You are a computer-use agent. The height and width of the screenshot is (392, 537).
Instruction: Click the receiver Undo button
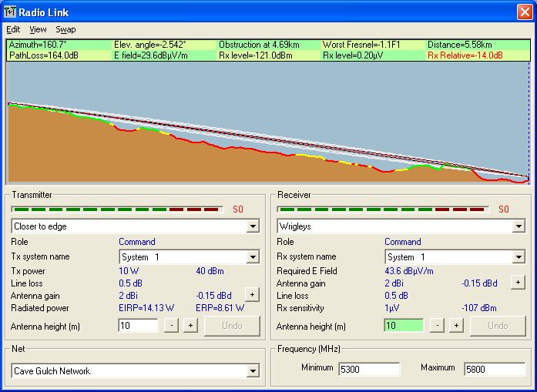tap(498, 326)
